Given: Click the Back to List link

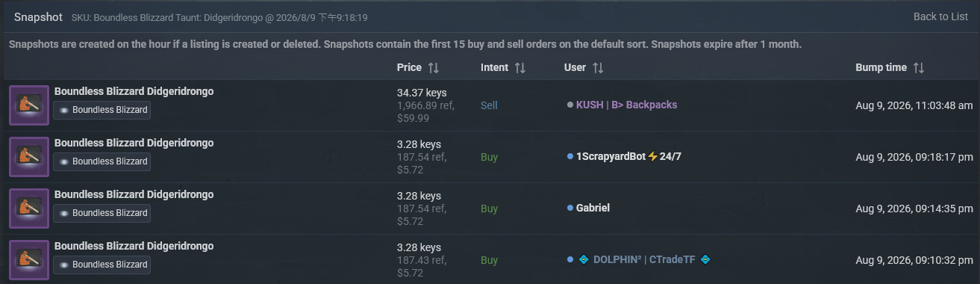Looking at the screenshot, I should coord(940,17).
